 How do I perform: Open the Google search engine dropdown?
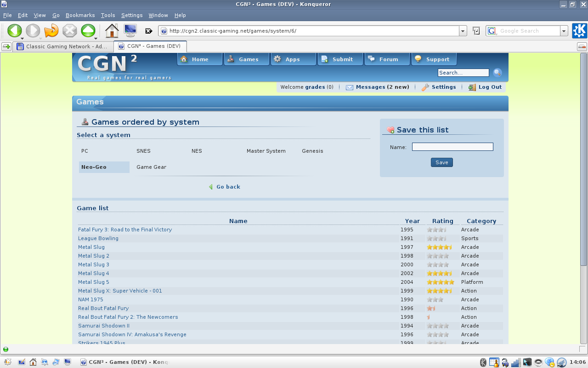click(564, 31)
